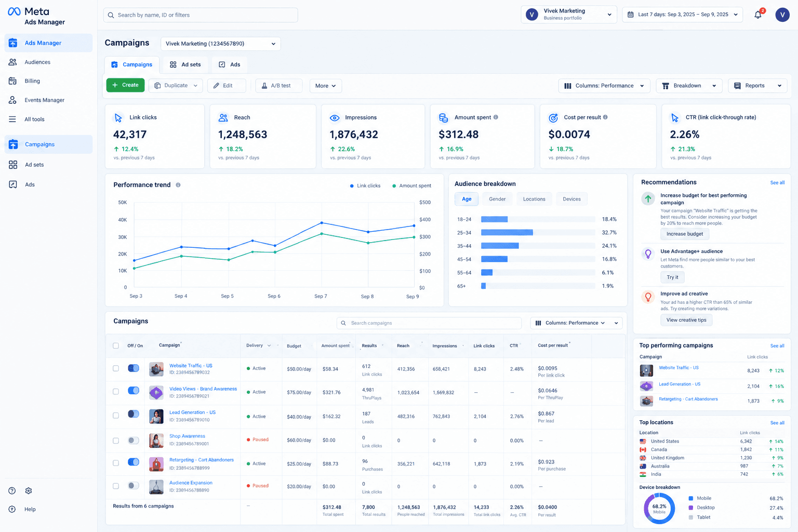Enable the Audience Expansion campaign switch
Screen dimensions: 798x532
[134, 485]
